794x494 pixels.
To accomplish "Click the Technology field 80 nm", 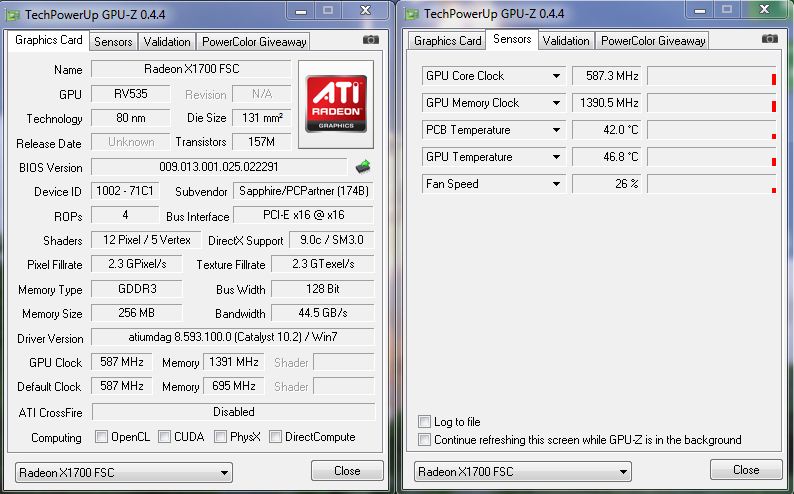I will 131,118.
